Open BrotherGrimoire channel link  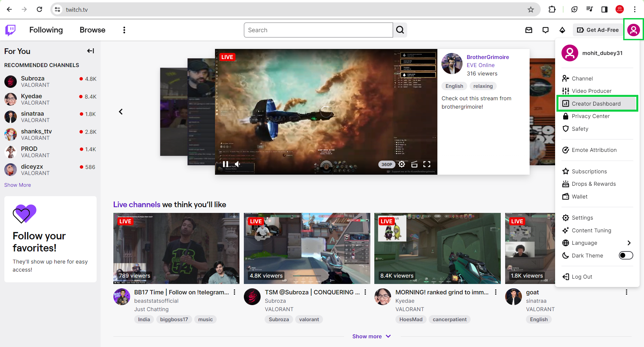[488, 57]
